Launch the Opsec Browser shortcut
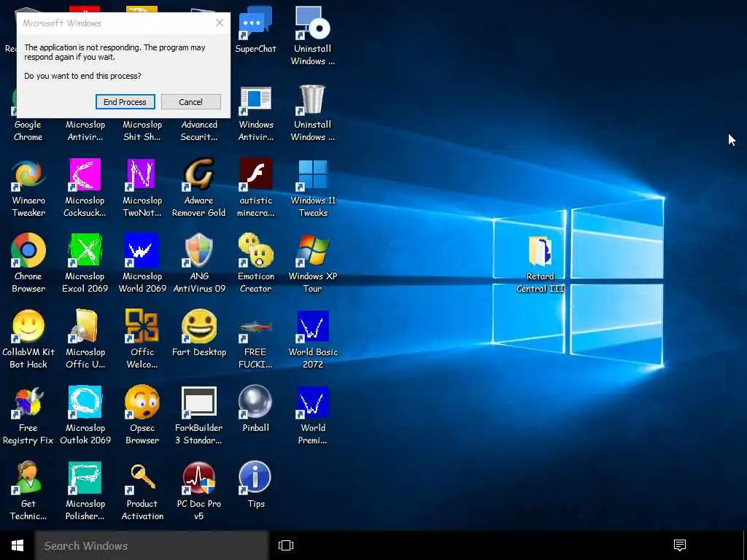Image resolution: width=747 pixels, height=560 pixels. [142, 415]
